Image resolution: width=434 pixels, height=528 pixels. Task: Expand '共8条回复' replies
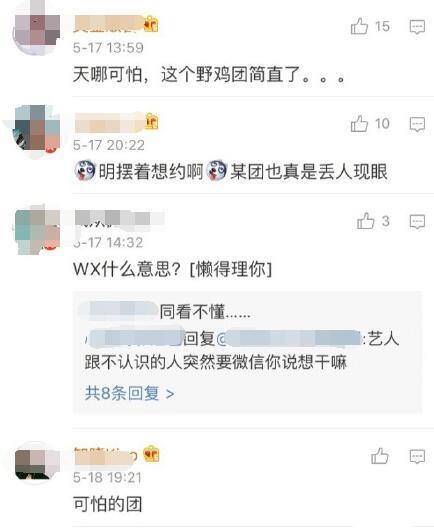tap(130, 393)
